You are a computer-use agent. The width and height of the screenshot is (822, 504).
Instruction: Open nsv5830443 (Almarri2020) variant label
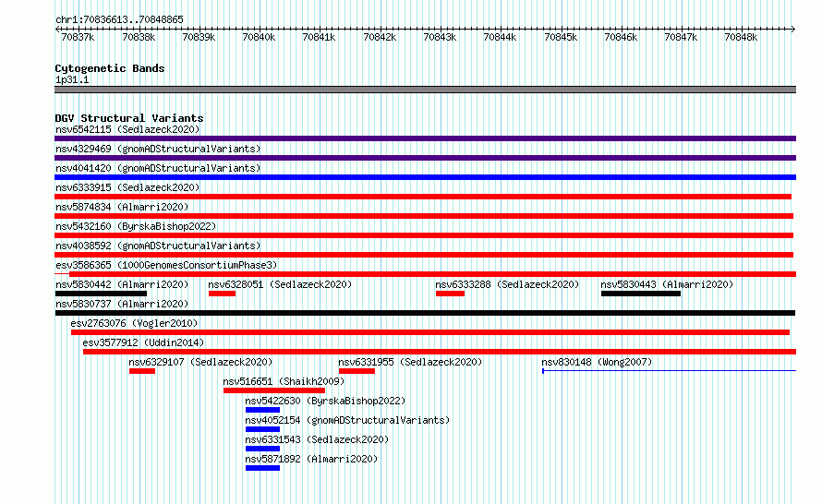coord(667,284)
